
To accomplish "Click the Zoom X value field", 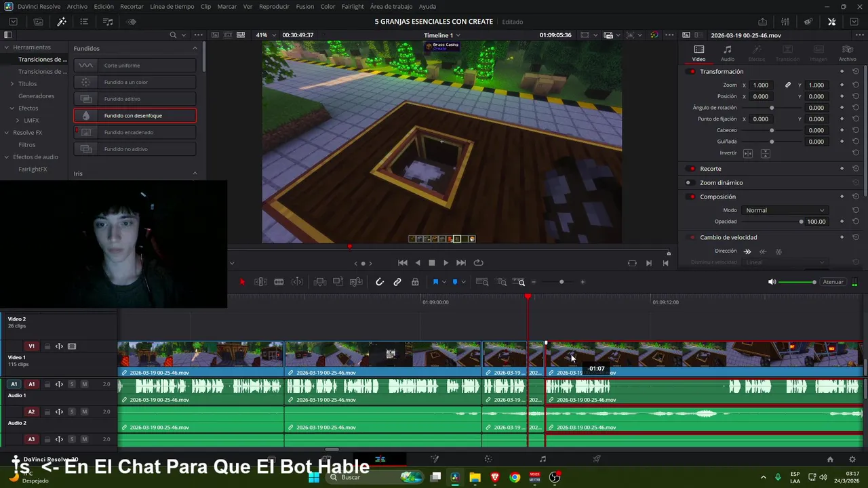I will click(x=761, y=85).
